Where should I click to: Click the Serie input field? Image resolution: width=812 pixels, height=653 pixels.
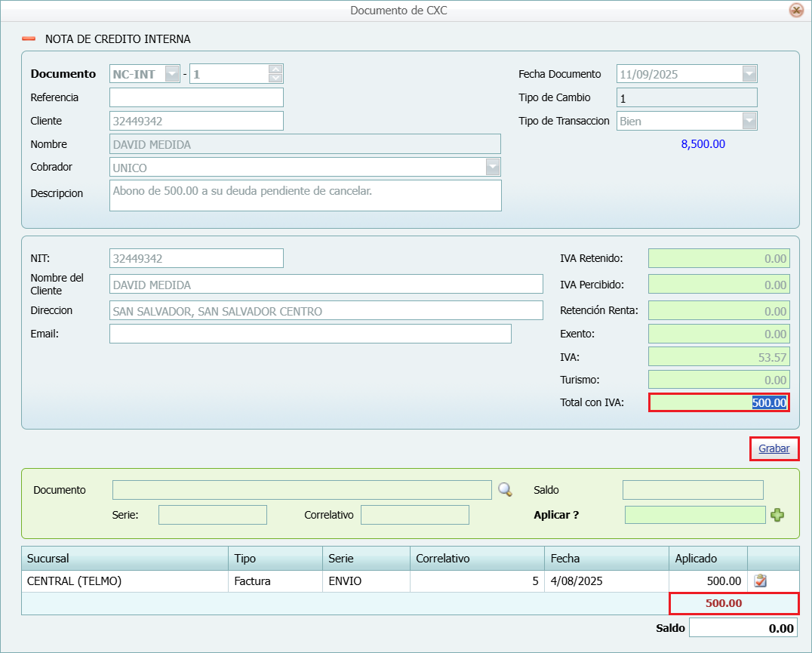tap(212, 515)
